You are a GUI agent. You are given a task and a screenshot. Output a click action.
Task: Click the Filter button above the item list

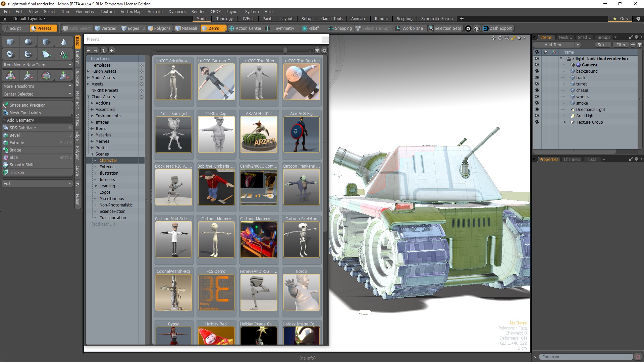coord(621,44)
